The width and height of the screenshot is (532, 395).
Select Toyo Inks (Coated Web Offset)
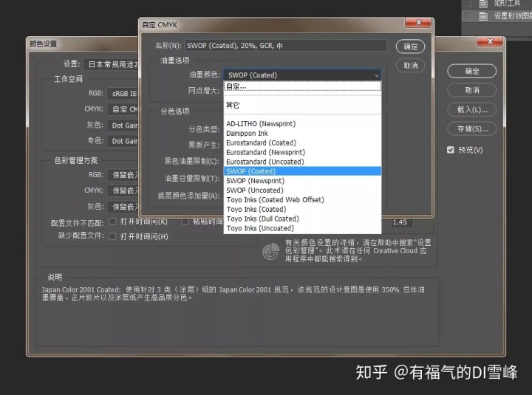click(x=302, y=199)
